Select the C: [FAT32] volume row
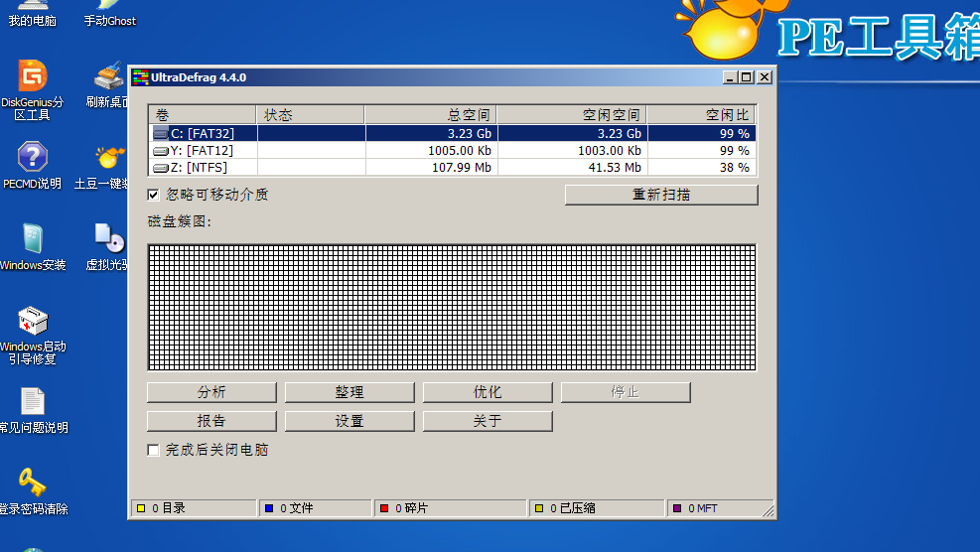980x552 pixels. pos(453,134)
